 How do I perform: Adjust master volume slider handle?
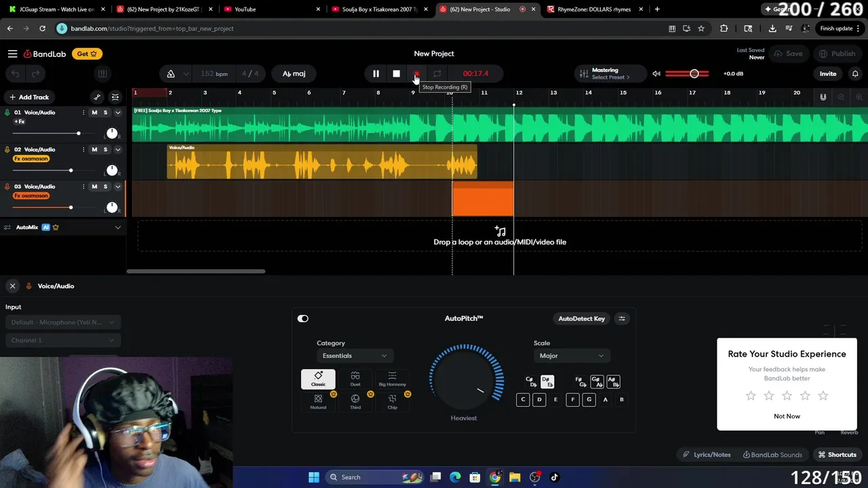coord(694,74)
